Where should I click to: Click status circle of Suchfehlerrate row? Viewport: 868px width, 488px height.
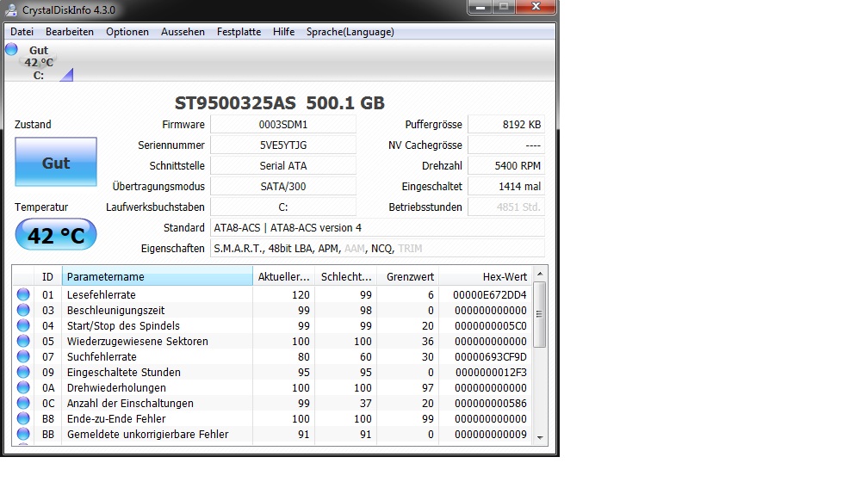click(x=23, y=356)
